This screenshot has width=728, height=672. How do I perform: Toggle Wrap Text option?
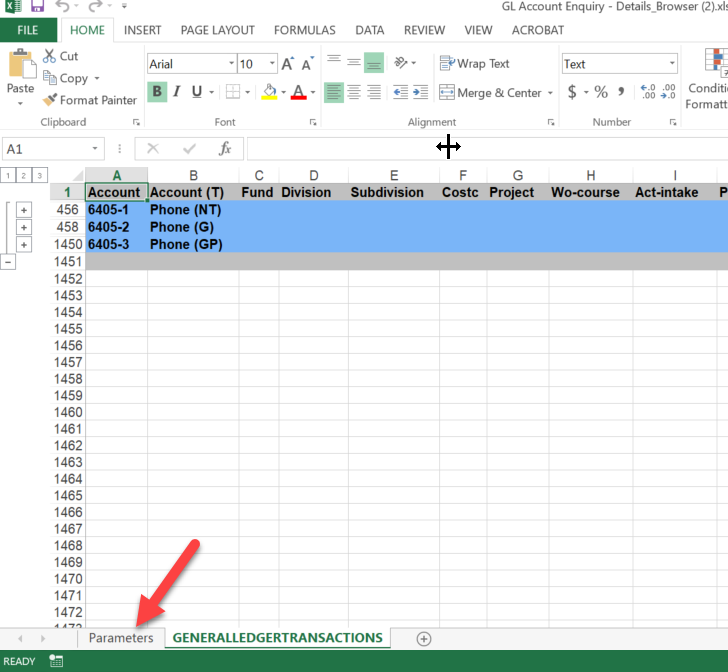coord(474,63)
